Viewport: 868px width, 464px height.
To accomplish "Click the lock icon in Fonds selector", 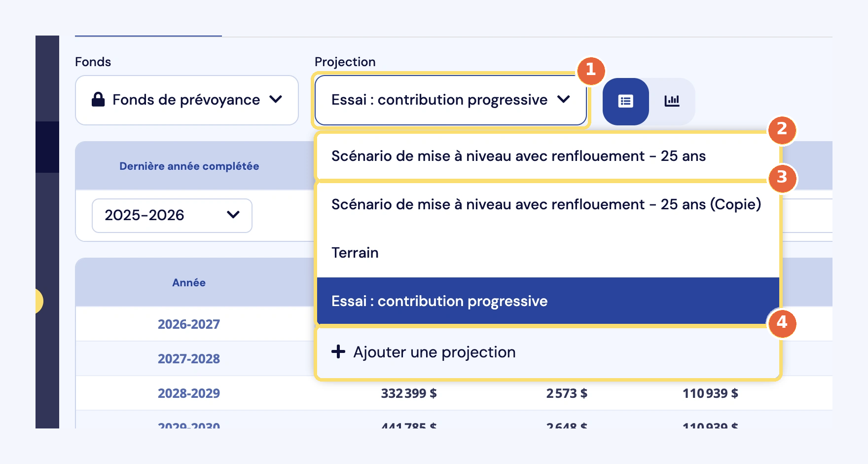I will 98,99.
